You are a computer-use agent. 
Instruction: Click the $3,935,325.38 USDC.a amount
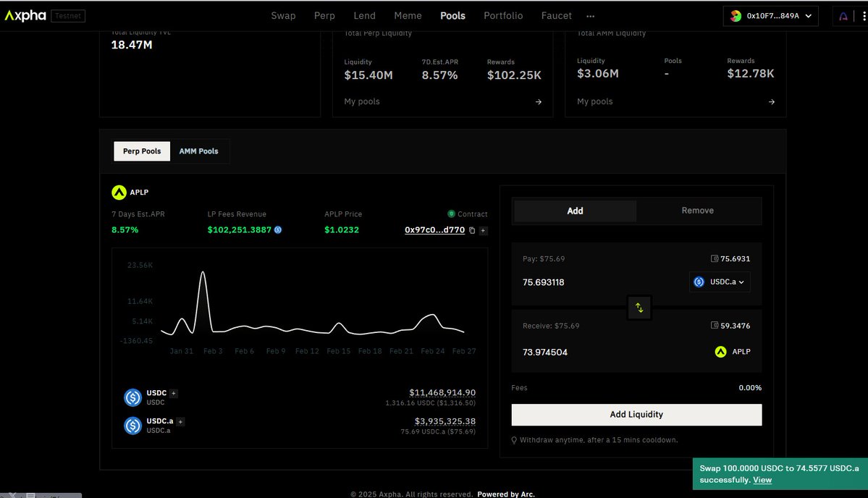pyautogui.click(x=445, y=421)
